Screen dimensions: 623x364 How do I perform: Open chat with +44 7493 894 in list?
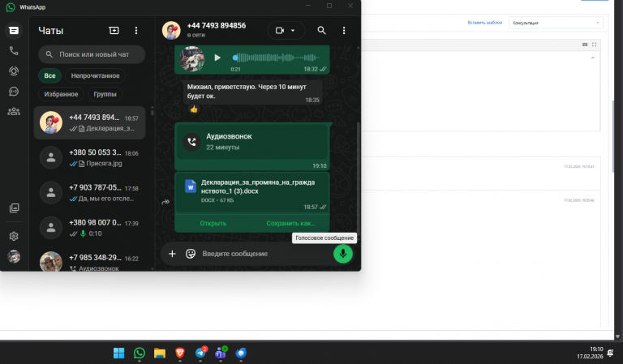coord(90,122)
